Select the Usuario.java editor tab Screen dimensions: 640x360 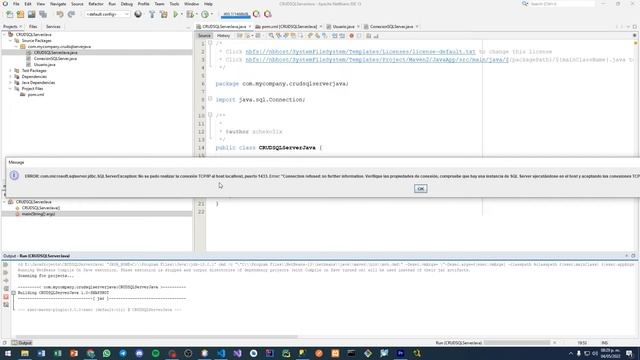(343, 27)
